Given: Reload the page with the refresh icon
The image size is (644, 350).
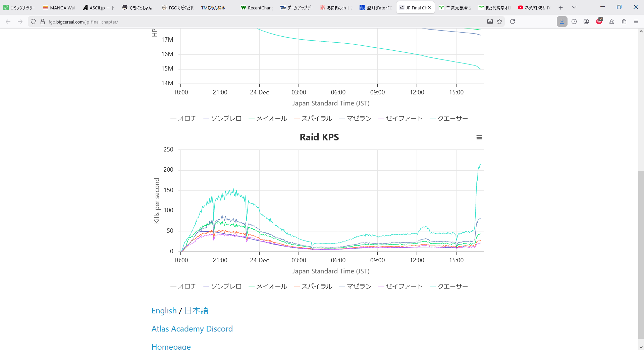Looking at the screenshot, I should tap(513, 21).
